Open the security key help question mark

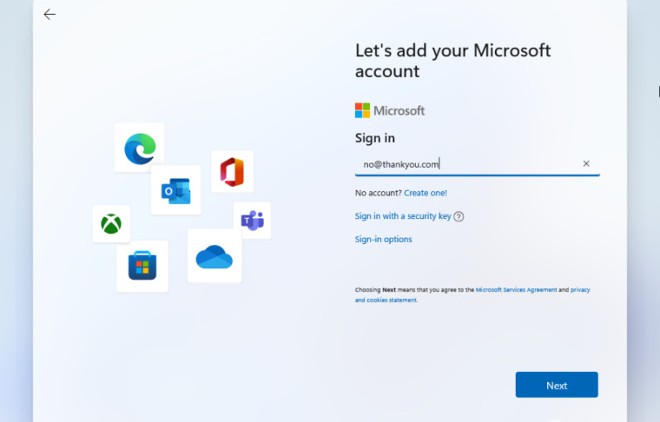(459, 217)
